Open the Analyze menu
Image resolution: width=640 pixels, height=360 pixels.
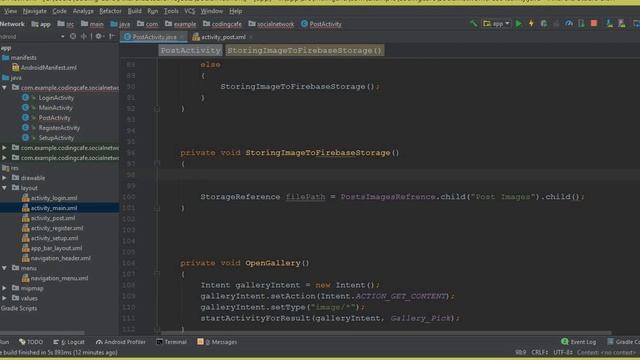(83, 11)
